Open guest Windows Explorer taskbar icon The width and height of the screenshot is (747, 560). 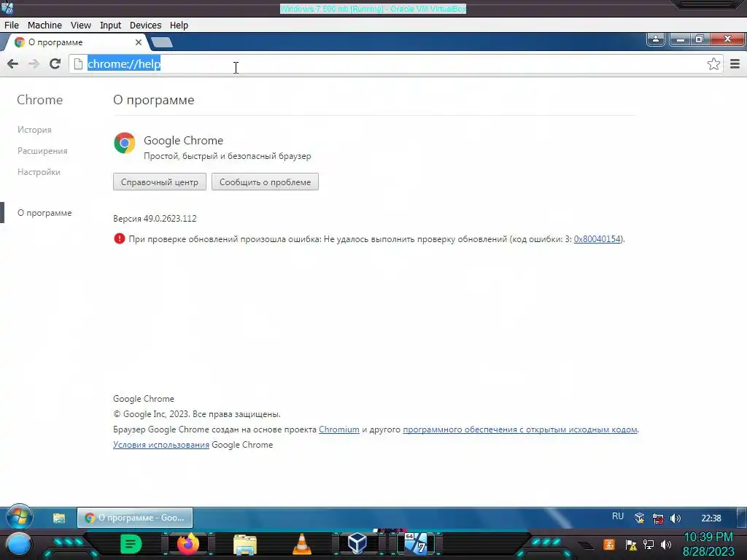pos(59,518)
